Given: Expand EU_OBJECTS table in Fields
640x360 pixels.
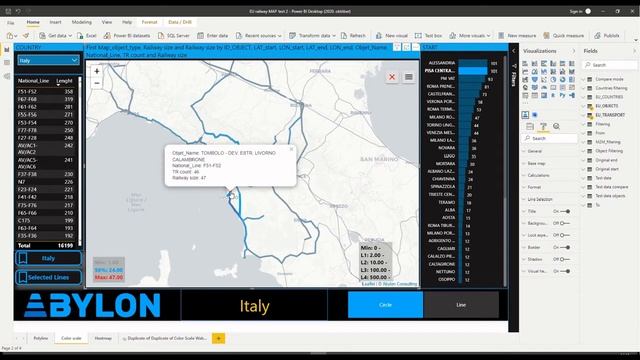Looking at the screenshot, I should (584, 106).
